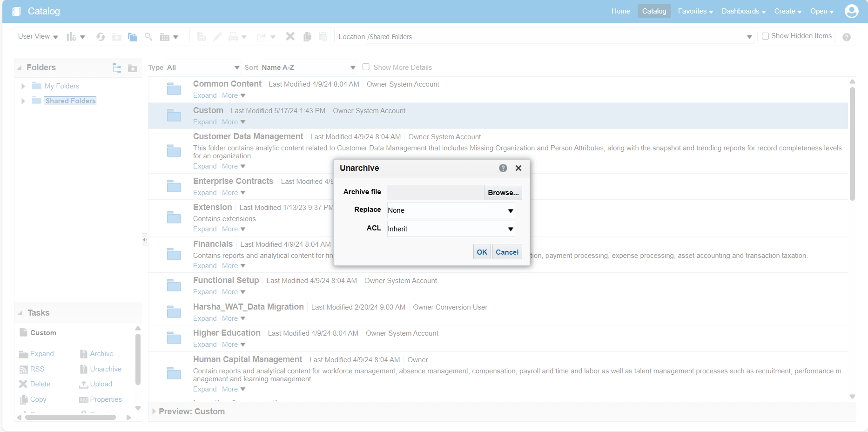868x432 pixels.
Task: Open the Dashboards menu
Action: [x=744, y=11]
